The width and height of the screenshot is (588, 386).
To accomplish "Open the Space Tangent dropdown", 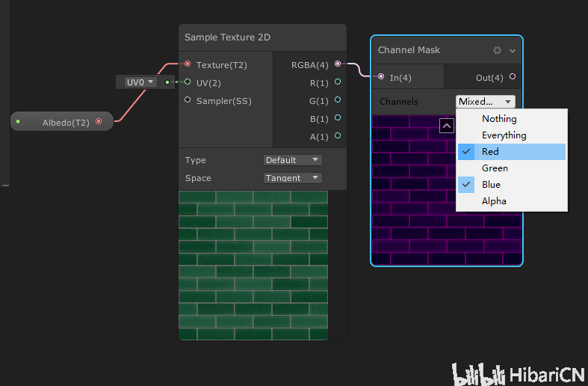I will (x=292, y=178).
